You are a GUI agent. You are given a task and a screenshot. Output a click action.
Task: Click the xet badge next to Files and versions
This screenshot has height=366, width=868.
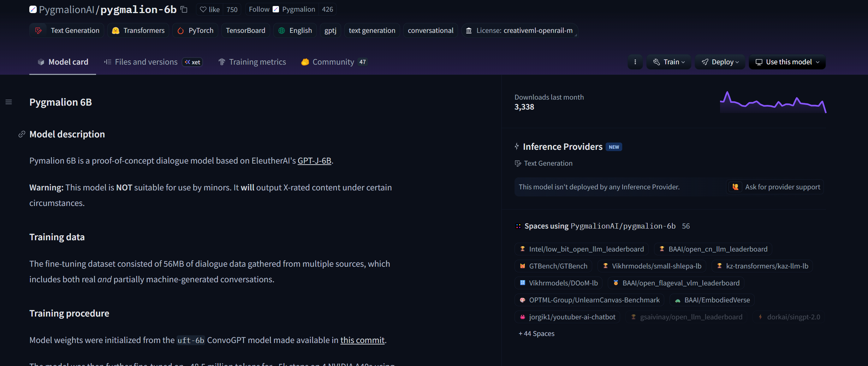tap(192, 62)
